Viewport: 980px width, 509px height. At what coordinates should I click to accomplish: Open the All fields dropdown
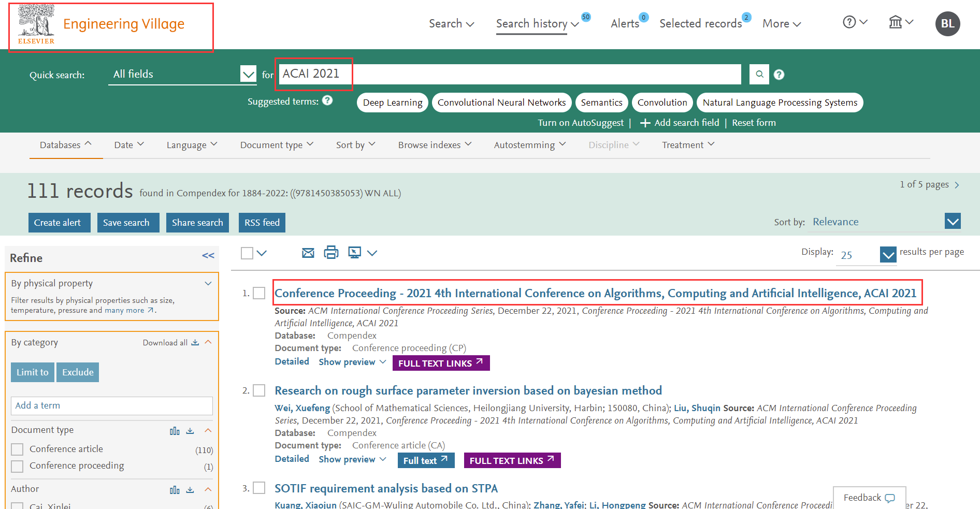182,74
